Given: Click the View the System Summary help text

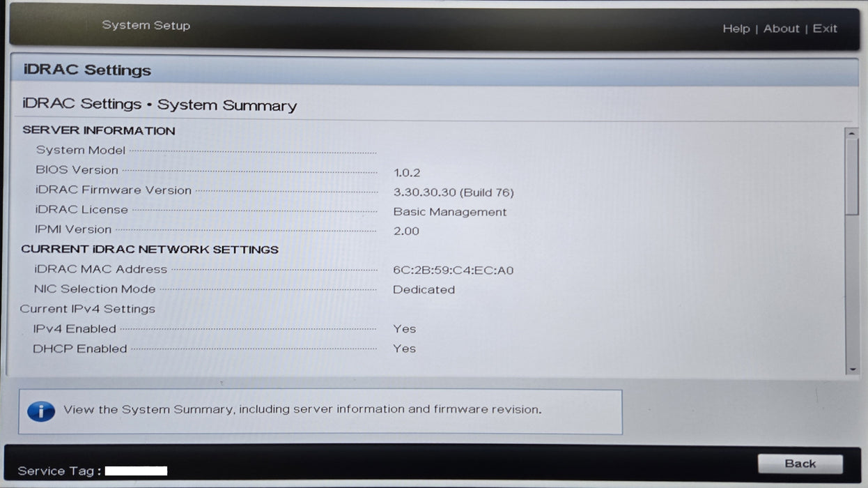Looking at the screenshot, I should [x=302, y=409].
